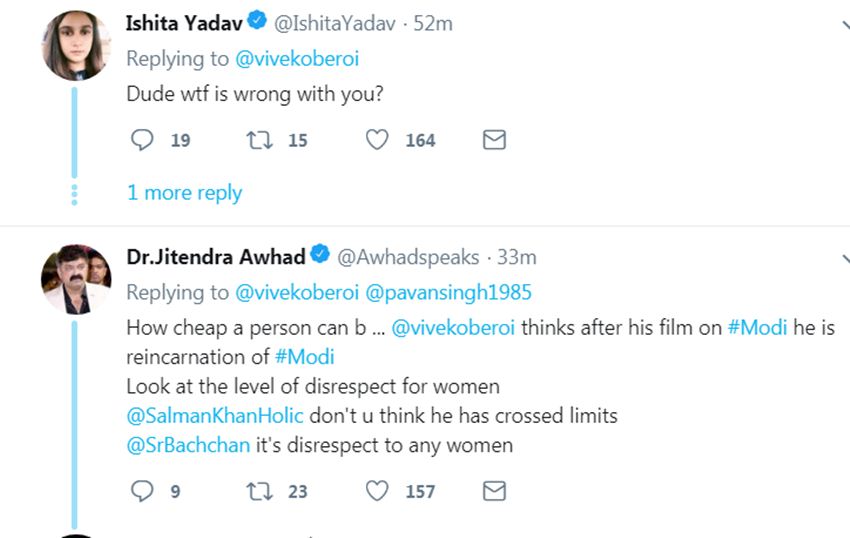Viewport: 850px width, 538px height.
Task: Like Ishita Yadav's tweet
Action: pos(376,140)
